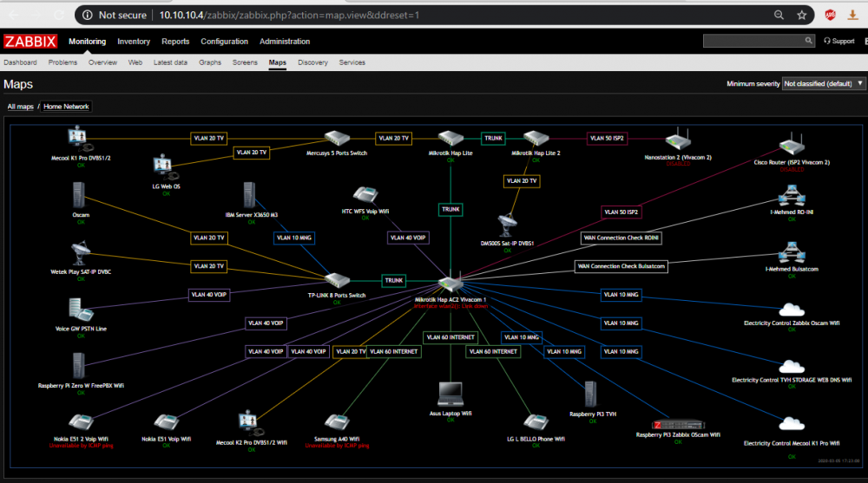The width and height of the screenshot is (868, 483).
Task: Switch to the Dashboard submenu
Action: click(21, 62)
